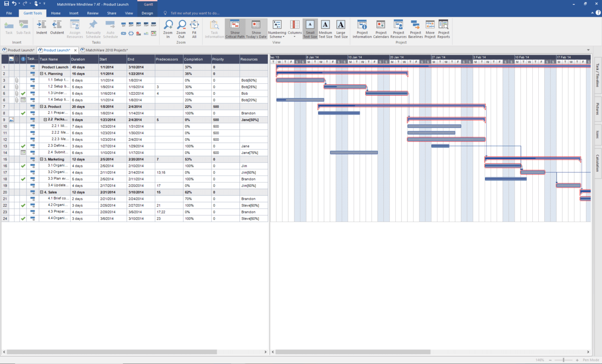Click picture icon in row 9

click(x=11, y=120)
